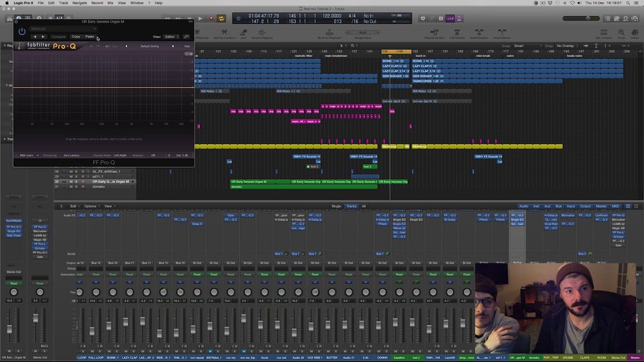Toggle the purple count-in 1234 button

[450, 19]
